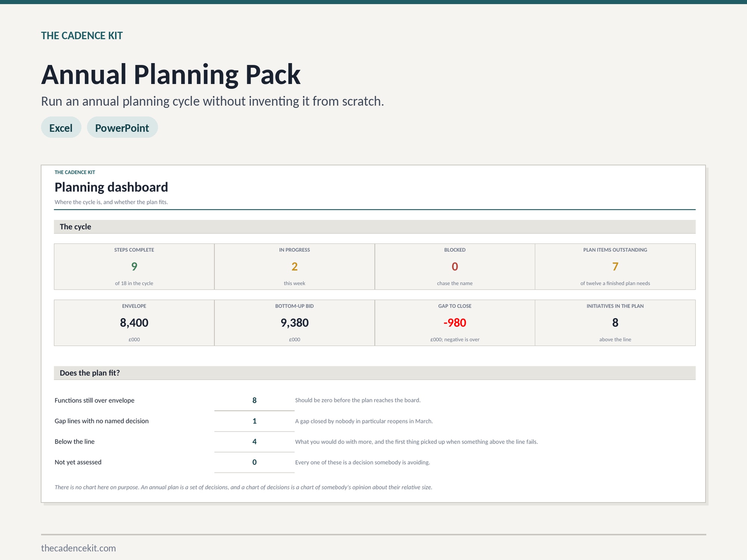Click the PowerPoint format tag
The image size is (747, 560).
point(122,127)
